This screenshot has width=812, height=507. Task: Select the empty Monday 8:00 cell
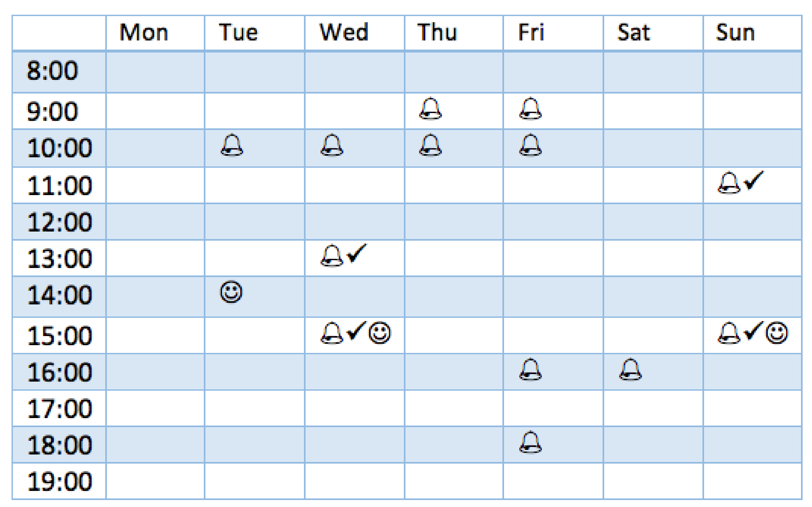(x=155, y=72)
